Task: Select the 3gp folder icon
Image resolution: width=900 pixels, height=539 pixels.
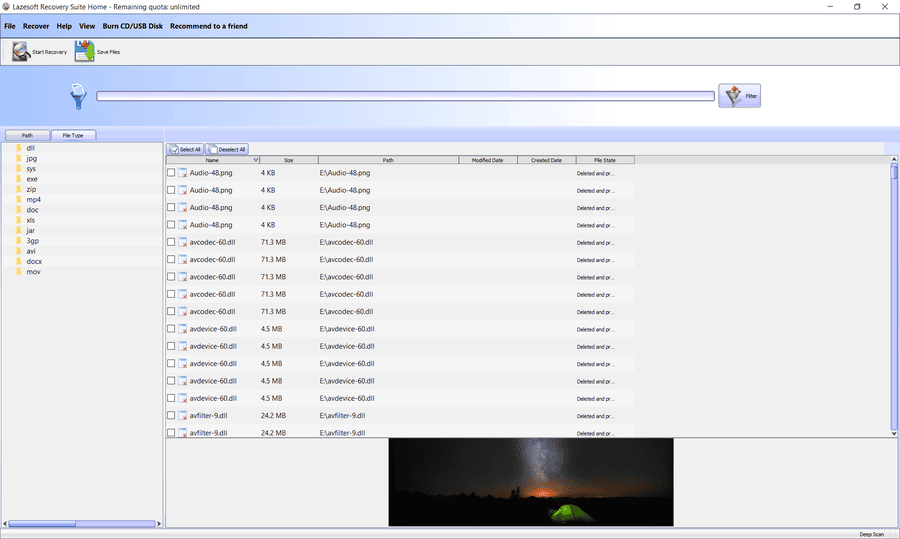Action: tap(18, 241)
